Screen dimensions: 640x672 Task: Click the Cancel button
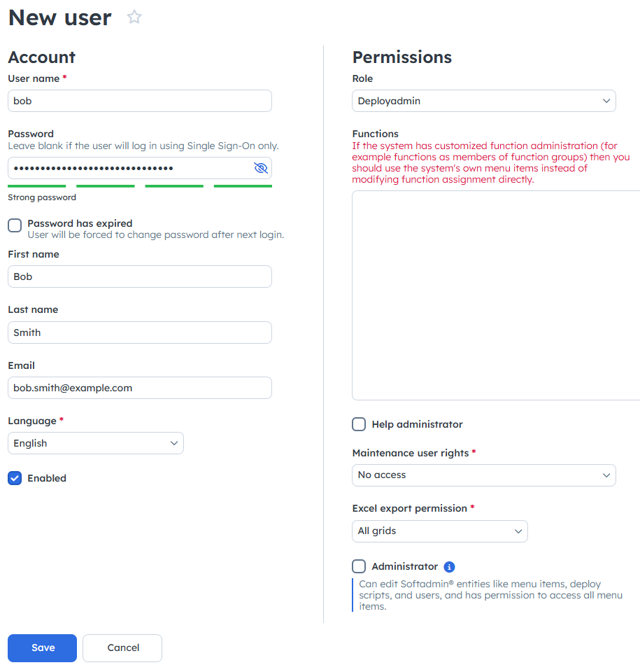click(x=122, y=647)
